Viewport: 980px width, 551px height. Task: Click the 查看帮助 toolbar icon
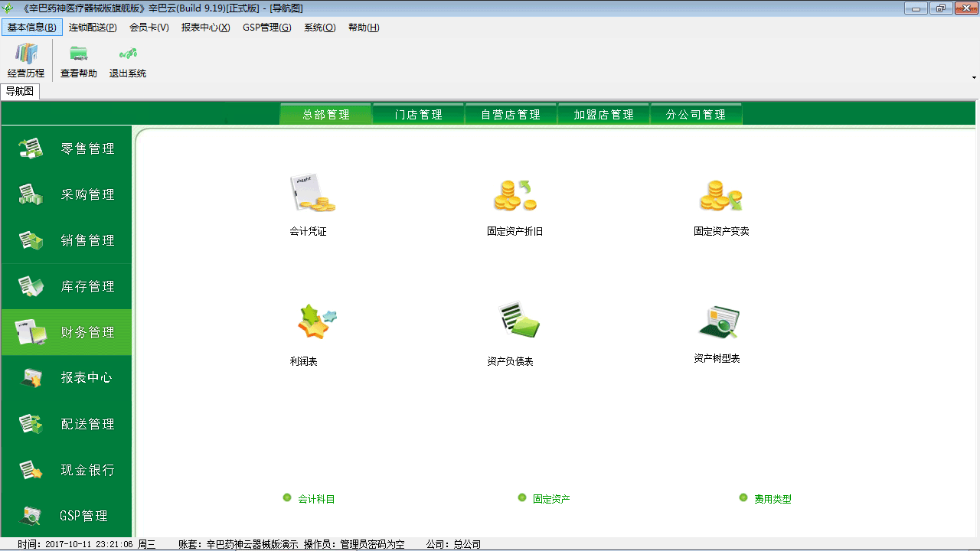pos(79,54)
